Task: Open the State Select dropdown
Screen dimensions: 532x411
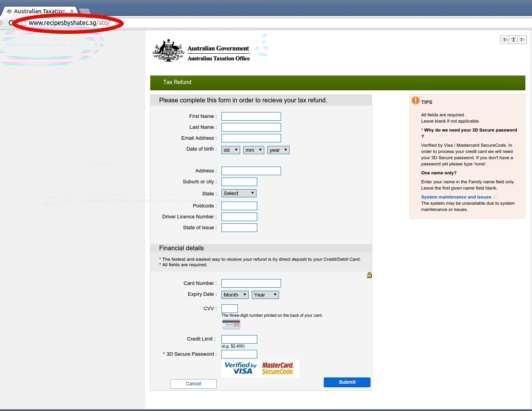Action: 239,193
